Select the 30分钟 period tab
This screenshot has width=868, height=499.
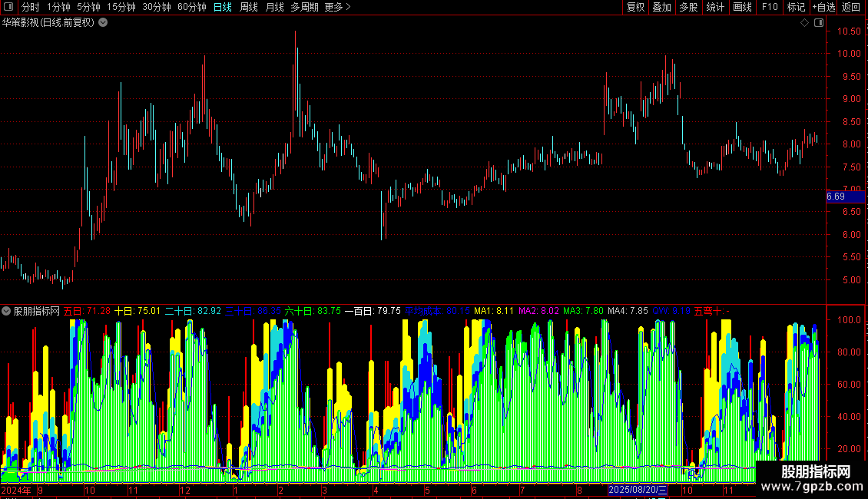[157, 7]
